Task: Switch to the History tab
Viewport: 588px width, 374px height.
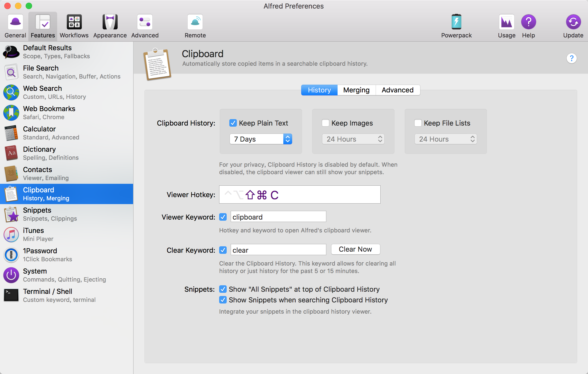Action: [319, 90]
